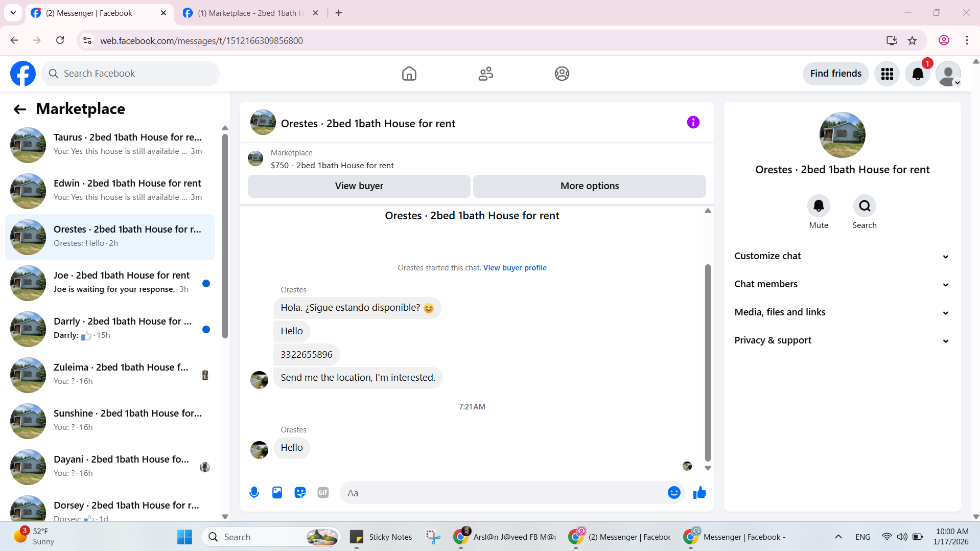Screen dimensions: 980x551
Task: Click More options button
Action: tap(589, 186)
